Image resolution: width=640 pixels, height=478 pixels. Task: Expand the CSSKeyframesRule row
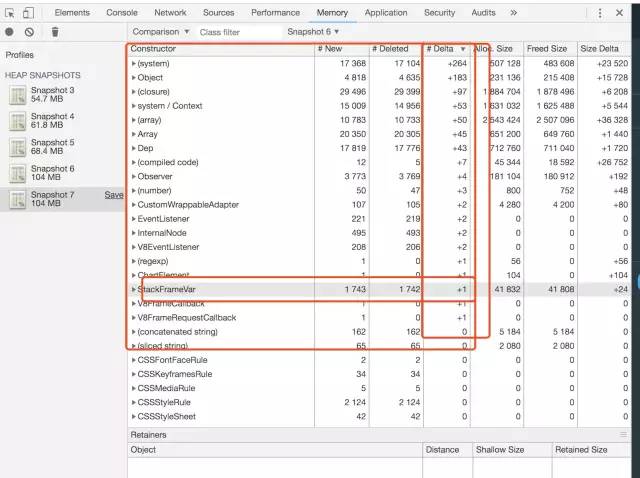click(133, 374)
